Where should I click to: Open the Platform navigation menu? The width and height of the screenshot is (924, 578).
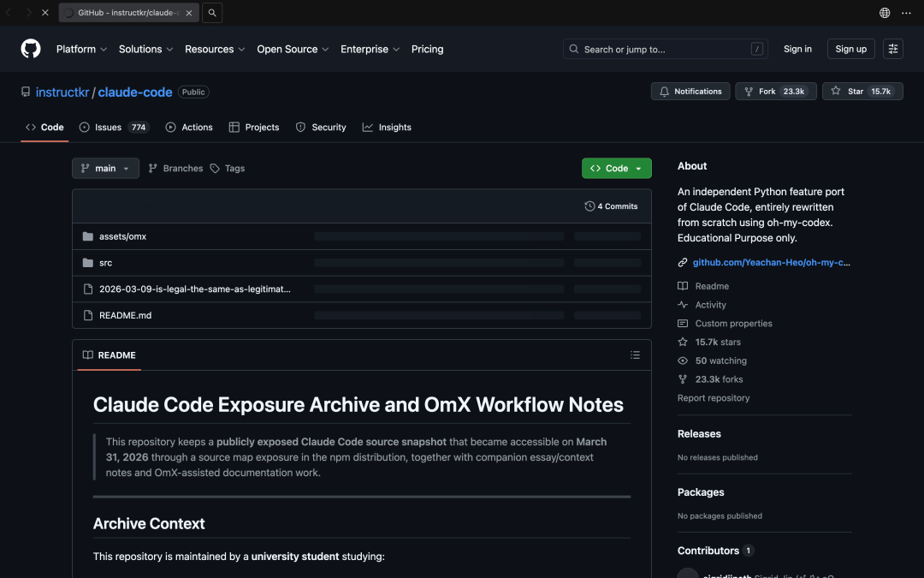81,49
